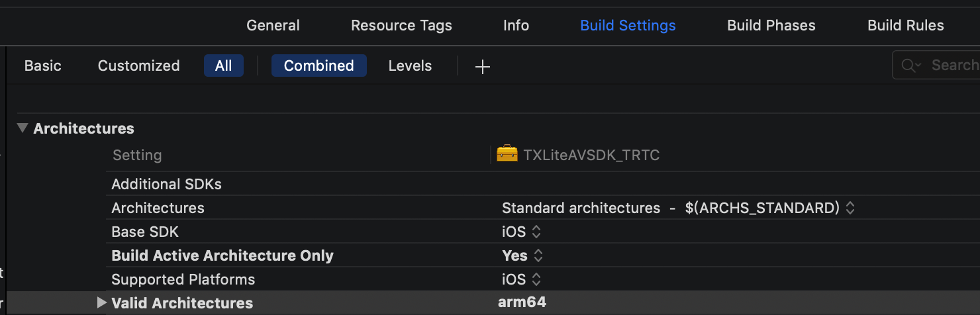Open the Base SDK iOS dropdown

pyautogui.click(x=537, y=232)
